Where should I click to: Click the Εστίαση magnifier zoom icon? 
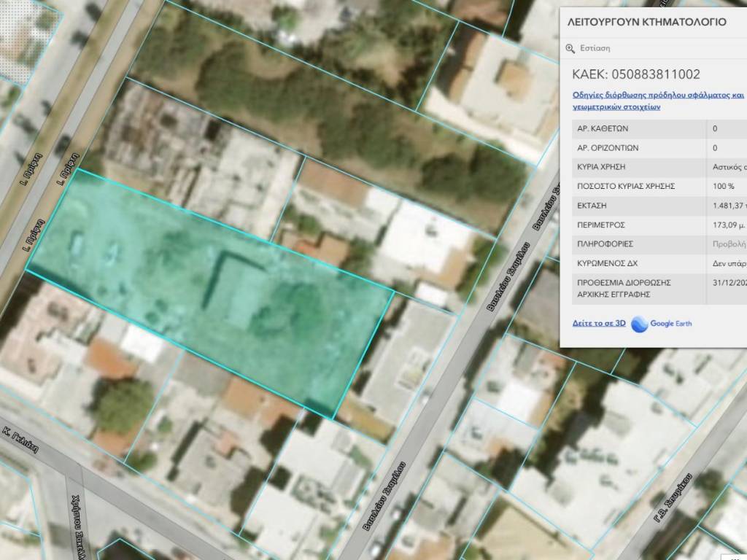pos(570,49)
